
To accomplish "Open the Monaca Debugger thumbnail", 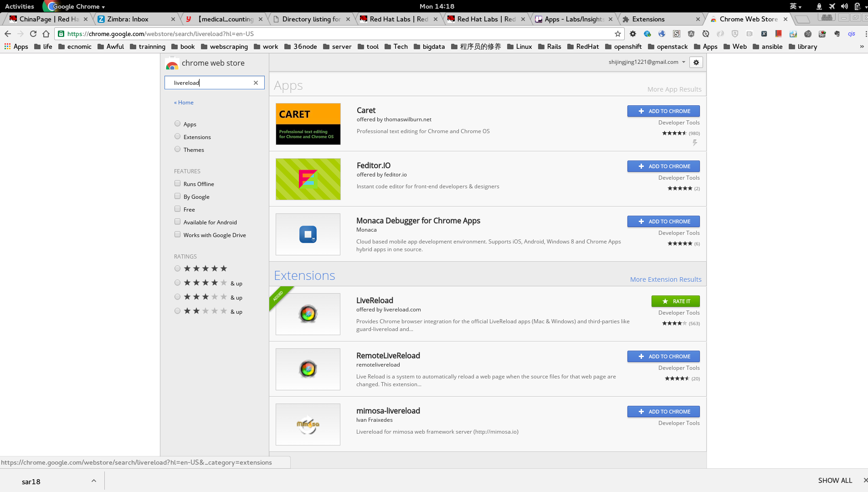I will coord(308,234).
